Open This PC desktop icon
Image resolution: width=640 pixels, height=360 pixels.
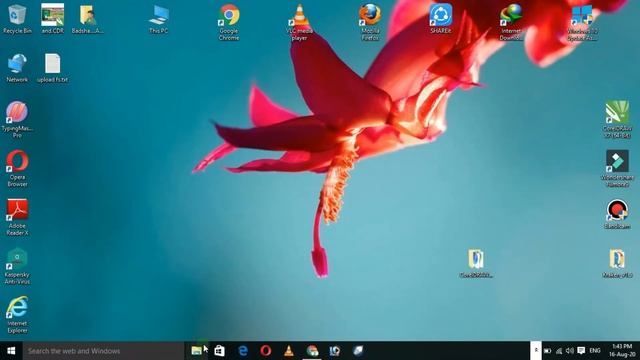point(158,19)
